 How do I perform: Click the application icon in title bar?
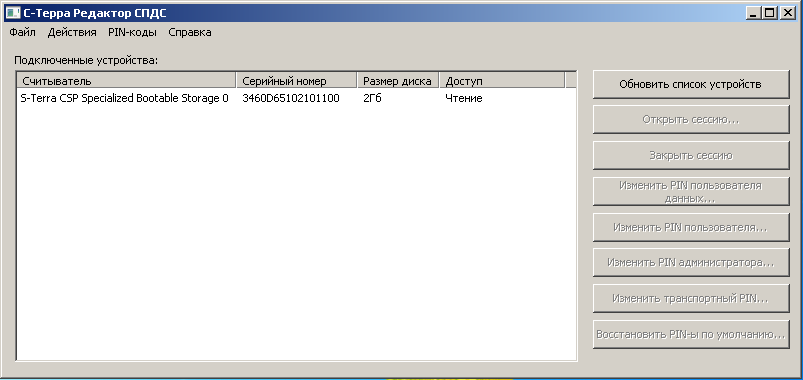coord(12,12)
